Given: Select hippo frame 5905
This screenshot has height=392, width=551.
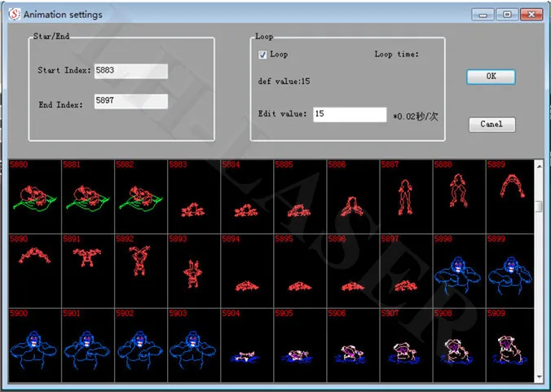Looking at the screenshot, I should (301, 346).
